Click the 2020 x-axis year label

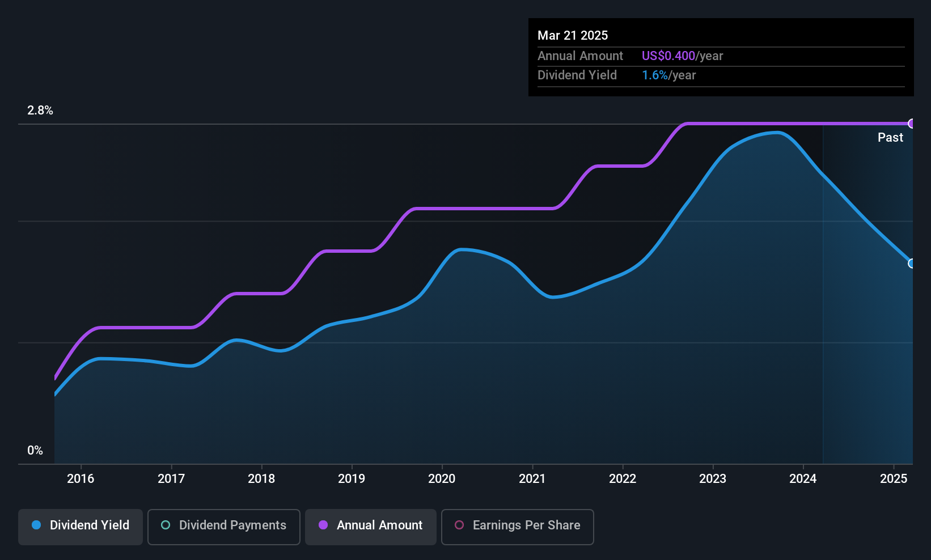[442, 478]
